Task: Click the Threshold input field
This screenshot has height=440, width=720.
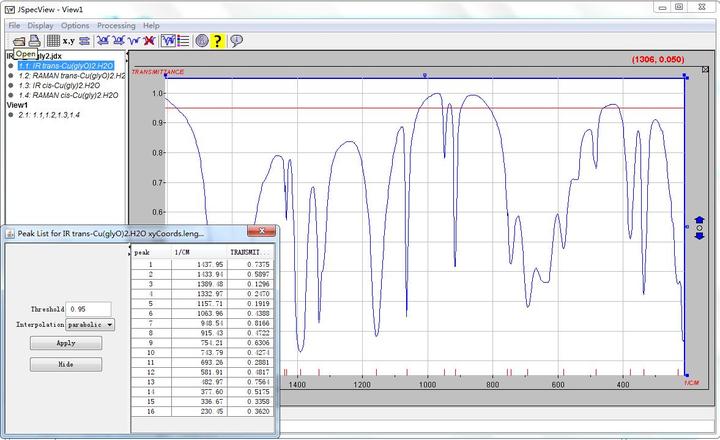Action: coord(89,309)
